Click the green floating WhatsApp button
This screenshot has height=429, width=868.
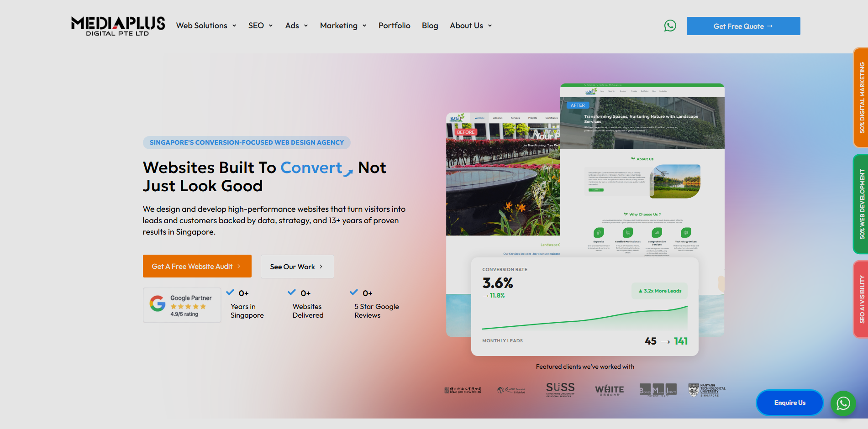tap(843, 403)
